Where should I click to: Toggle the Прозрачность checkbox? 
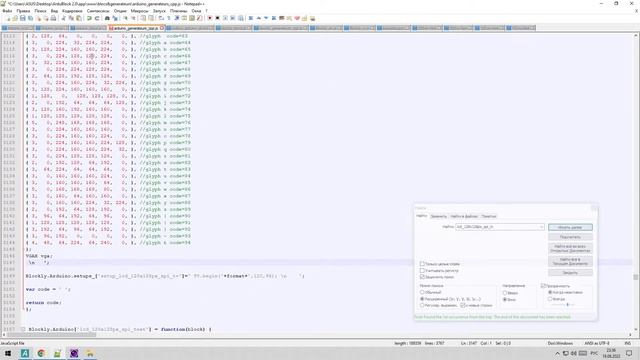click(543, 286)
